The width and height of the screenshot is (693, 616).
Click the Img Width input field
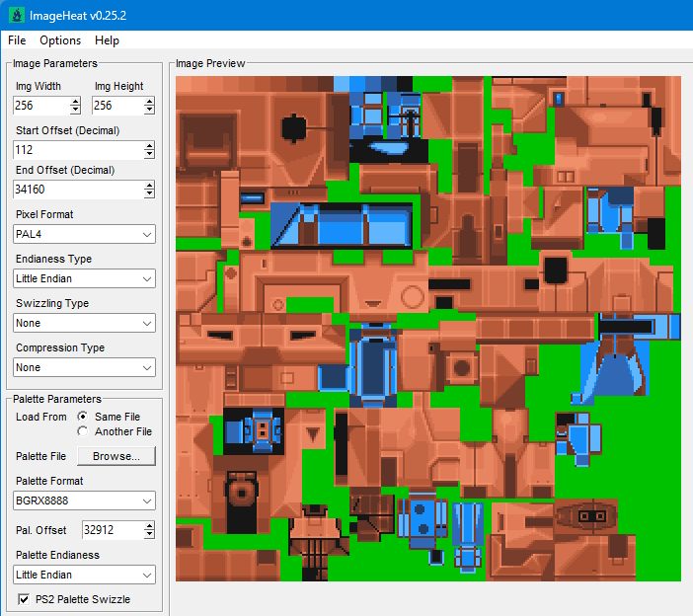pyautogui.click(x=41, y=106)
